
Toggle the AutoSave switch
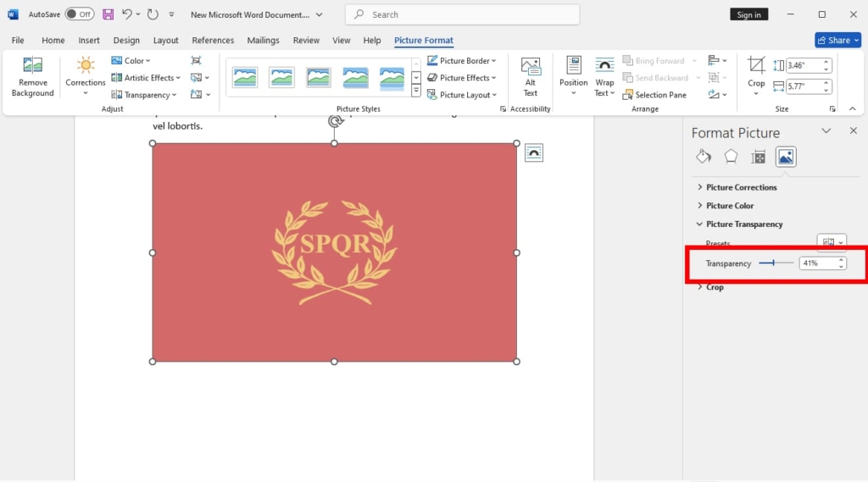[79, 14]
